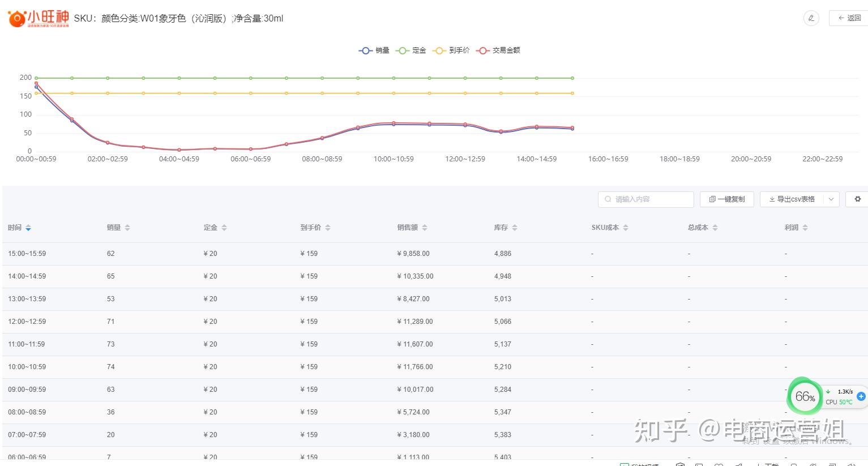Click sales count 62
This screenshot has width=868, height=466.
(110, 254)
